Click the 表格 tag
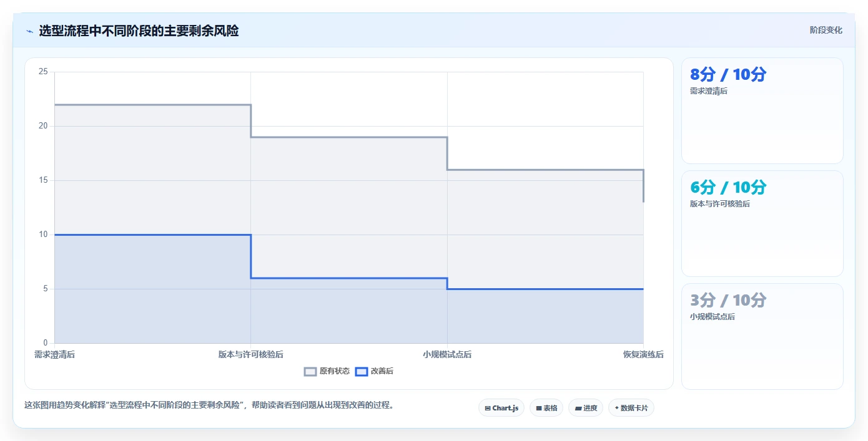The width and height of the screenshot is (868, 441). [546, 408]
